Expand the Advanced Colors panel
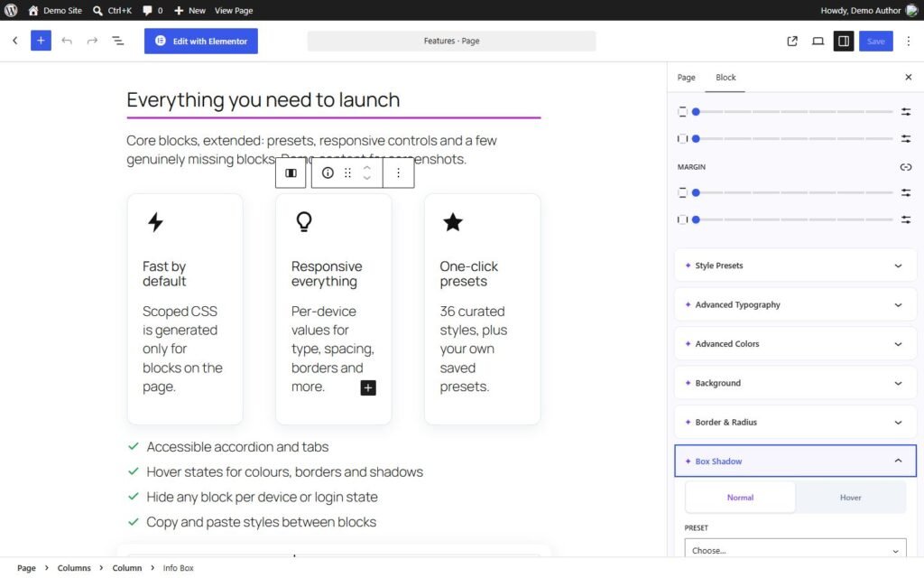The height and width of the screenshot is (578, 924). (x=795, y=344)
